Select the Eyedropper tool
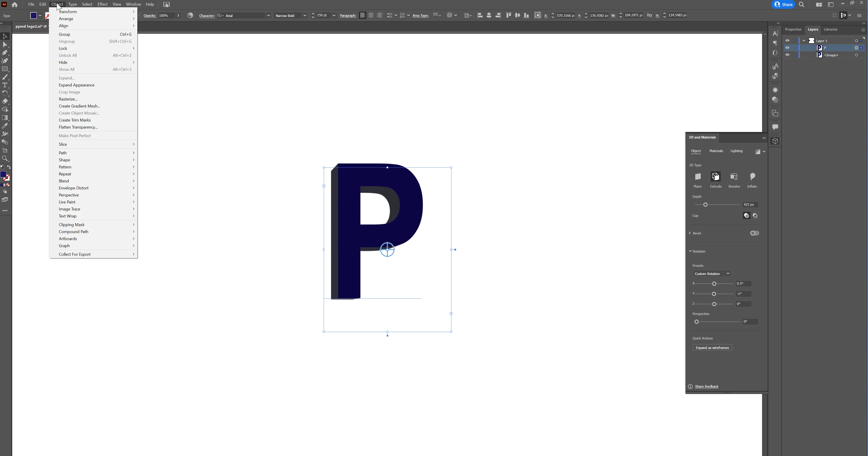 (x=5, y=126)
